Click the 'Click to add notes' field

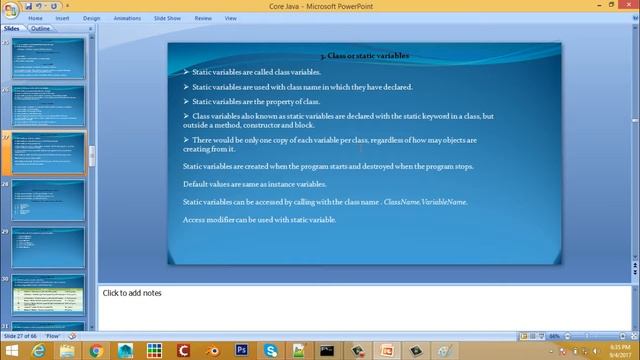click(364, 308)
